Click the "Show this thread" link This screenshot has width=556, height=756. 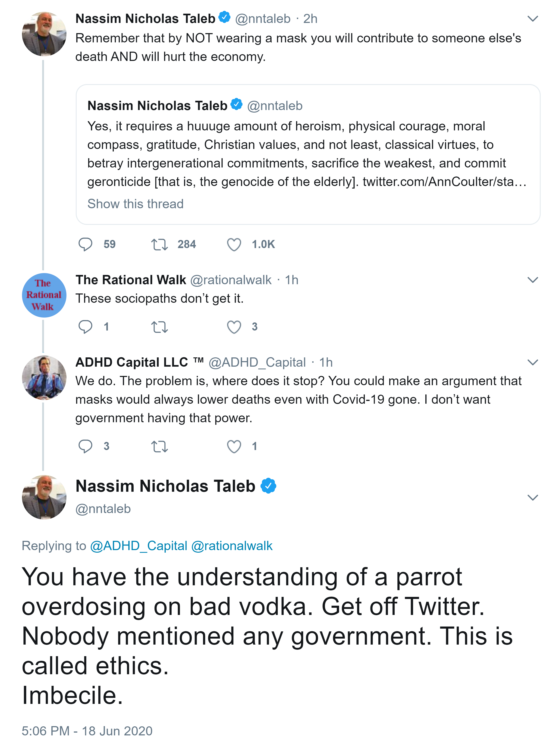click(x=135, y=204)
